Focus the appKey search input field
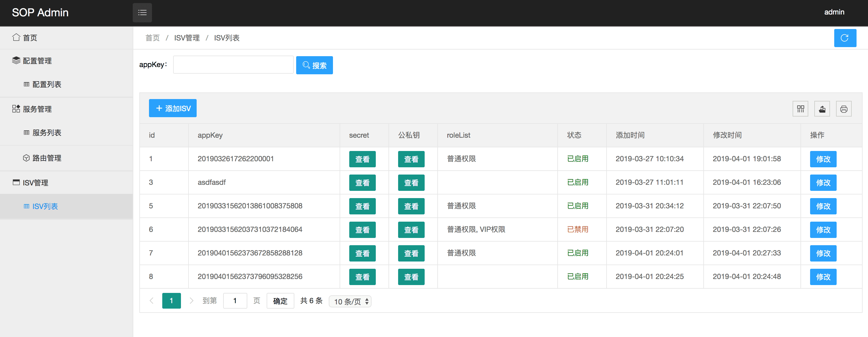This screenshot has width=868, height=337. click(x=233, y=65)
